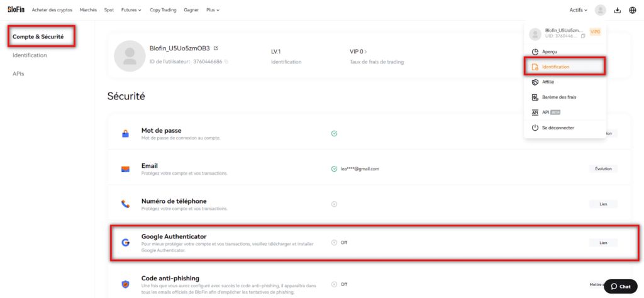Click Évolution button for Email

tap(603, 168)
